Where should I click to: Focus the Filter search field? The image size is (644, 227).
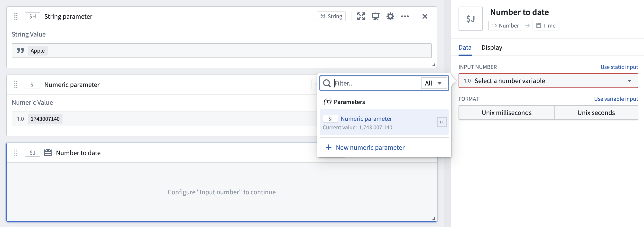tap(376, 83)
